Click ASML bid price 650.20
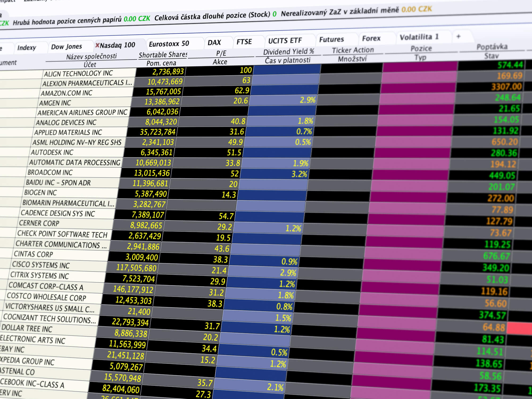This screenshot has height=399, width=532. point(505,142)
